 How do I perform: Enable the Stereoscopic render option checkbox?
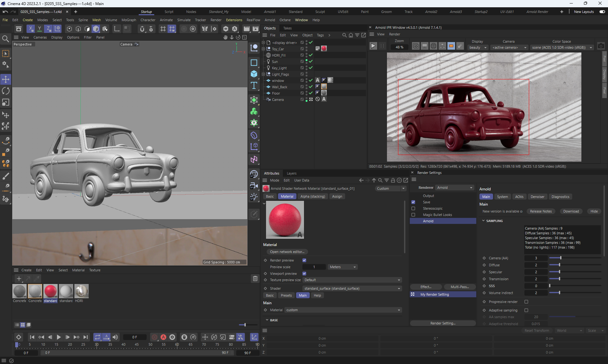(x=413, y=208)
